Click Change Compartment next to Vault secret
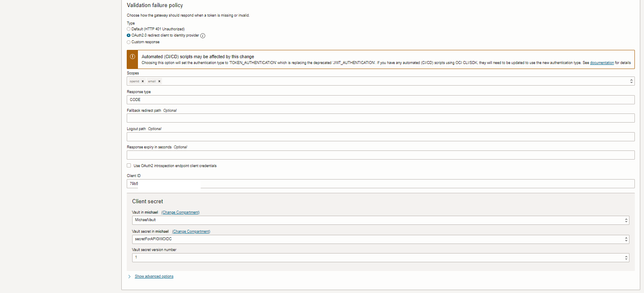Viewport: 644px width, 293px height. tap(191, 231)
